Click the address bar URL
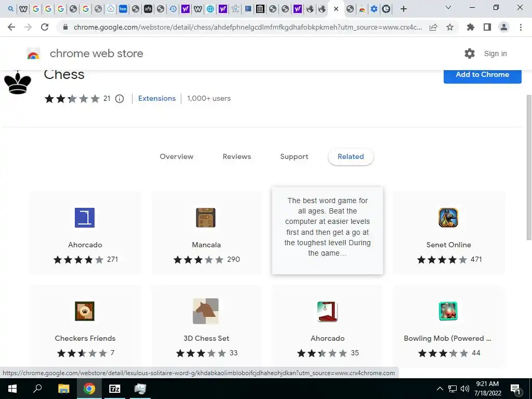The width and height of the screenshot is (532, 399). (x=248, y=27)
